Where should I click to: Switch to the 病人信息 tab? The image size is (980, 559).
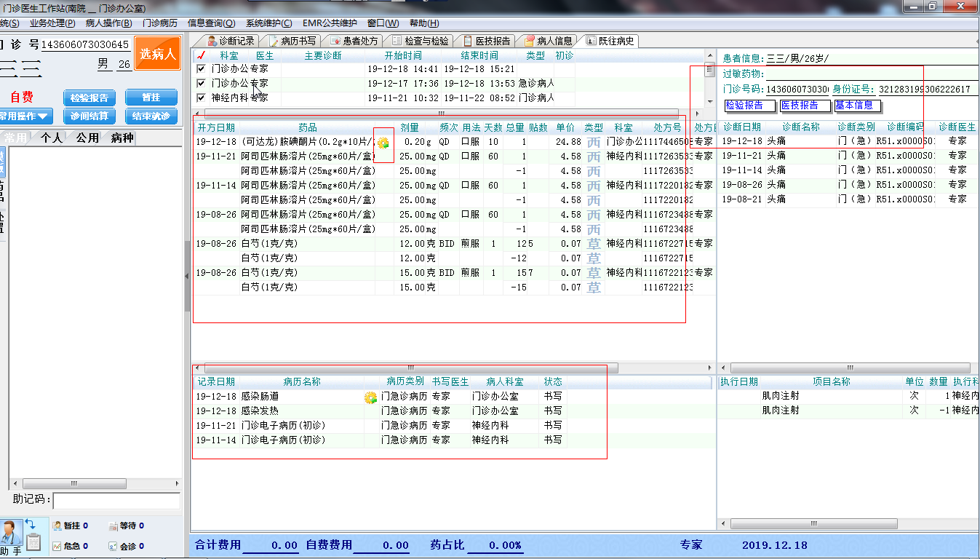click(x=549, y=41)
